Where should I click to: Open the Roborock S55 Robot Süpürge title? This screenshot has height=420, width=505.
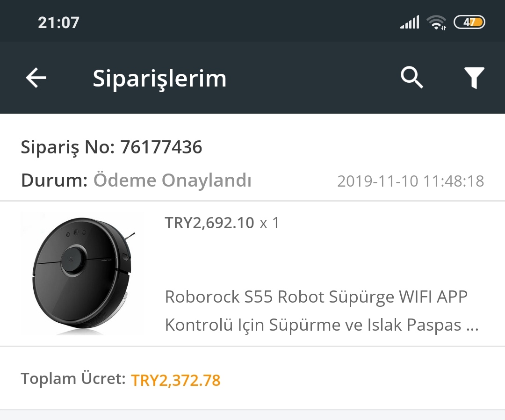click(x=316, y=297)
